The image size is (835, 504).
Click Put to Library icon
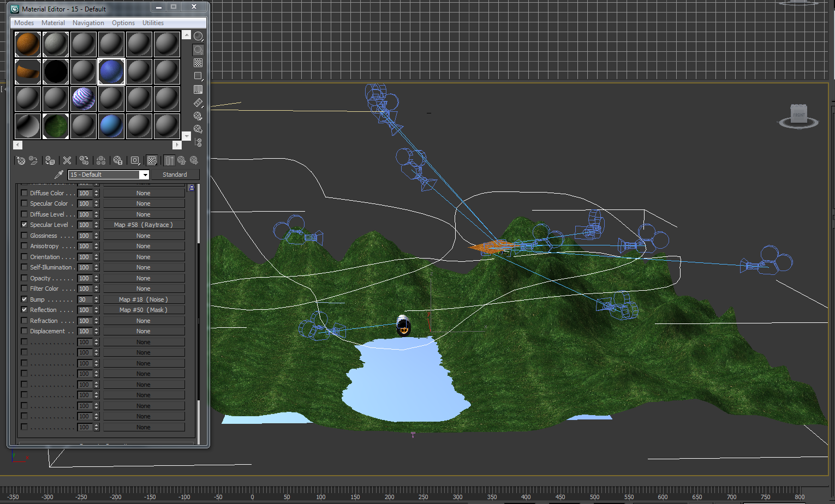(118, 160)
